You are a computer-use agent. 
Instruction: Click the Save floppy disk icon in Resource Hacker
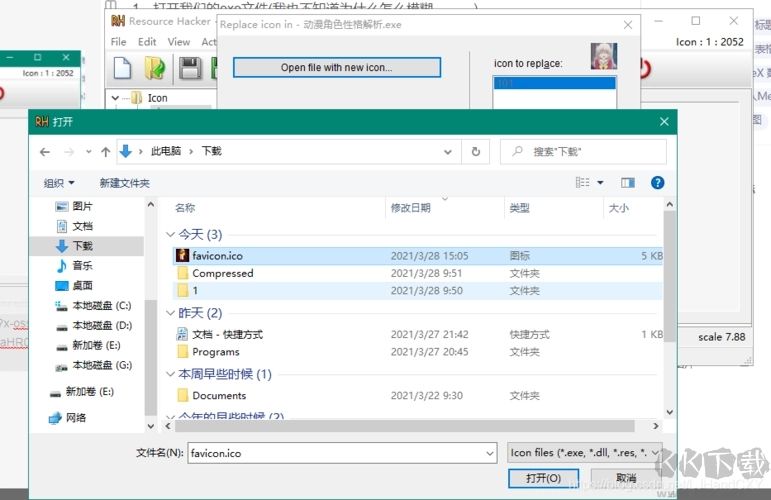(x=190, y=68)
